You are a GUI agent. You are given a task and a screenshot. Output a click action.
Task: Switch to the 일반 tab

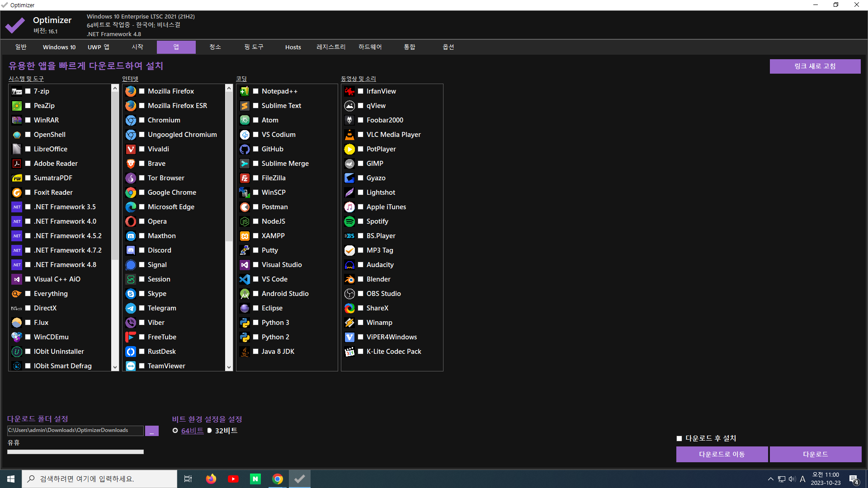[x=21, y=47]
